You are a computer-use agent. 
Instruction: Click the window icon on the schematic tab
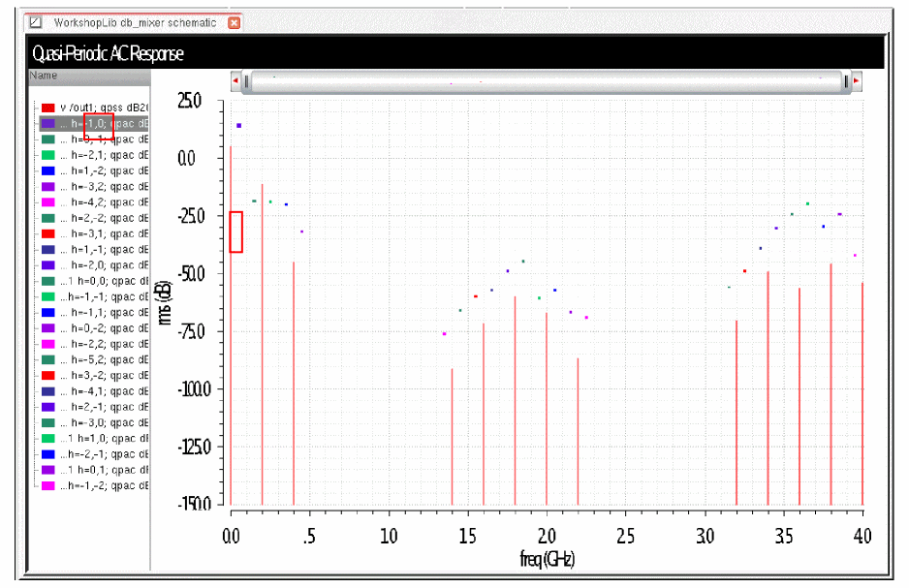(x=36, y=22)
